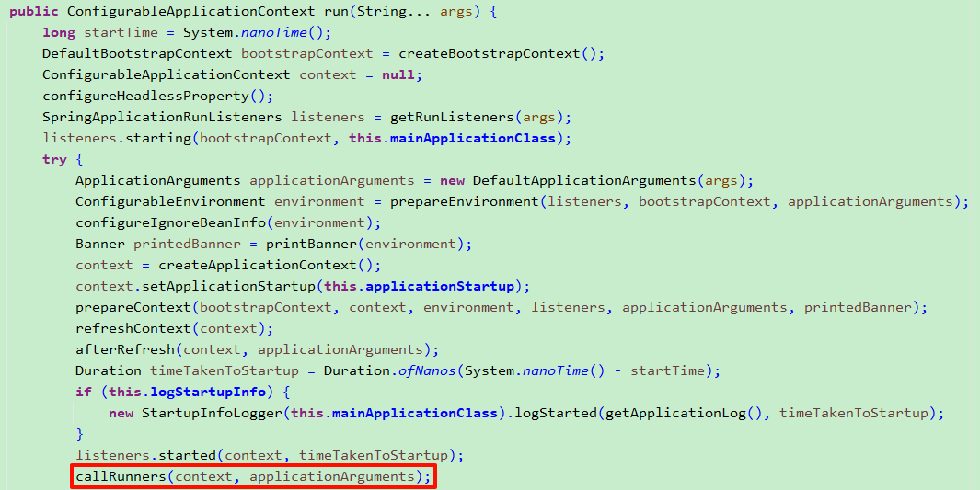The image size is (980, 490).
Task: Click the configureIgnoreBeanInfo call
Action: pyautogui.click(x=170, y=222)
